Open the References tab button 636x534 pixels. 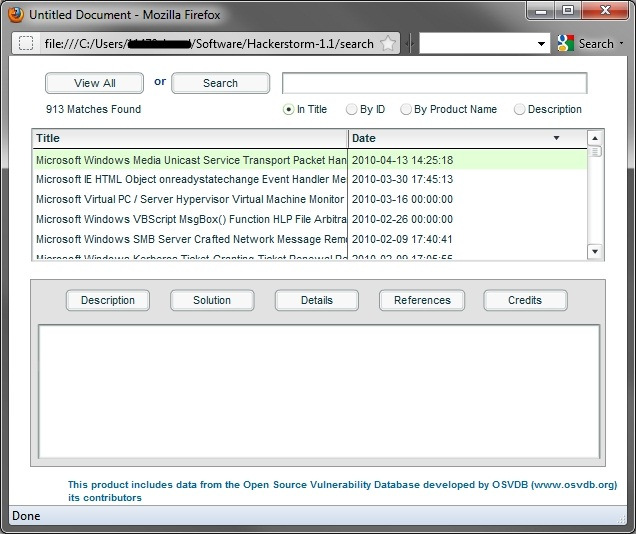422,300
